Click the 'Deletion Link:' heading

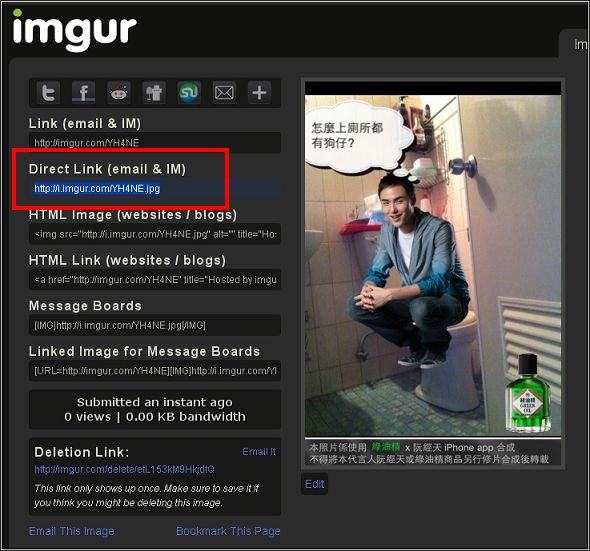click(x=82, y=452)
